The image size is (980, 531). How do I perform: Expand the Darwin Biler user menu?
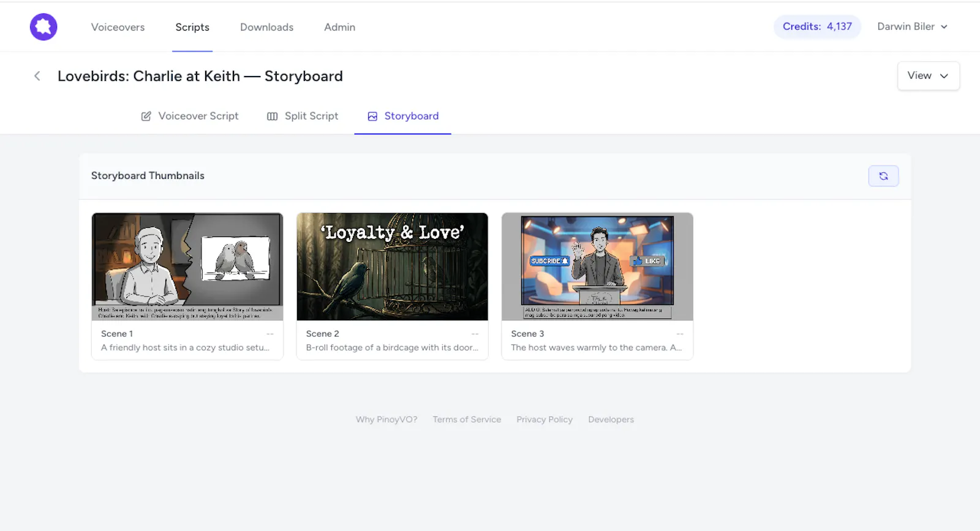click(912, 26)
